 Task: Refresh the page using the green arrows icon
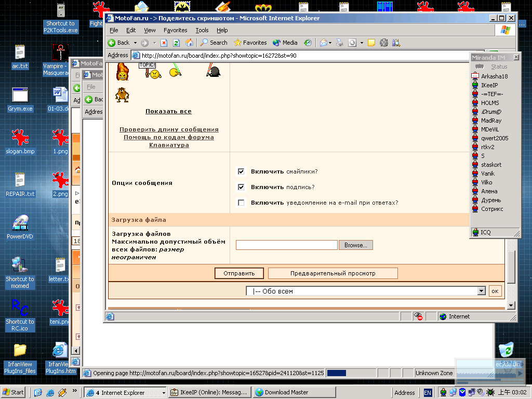(x=177, y=43)
